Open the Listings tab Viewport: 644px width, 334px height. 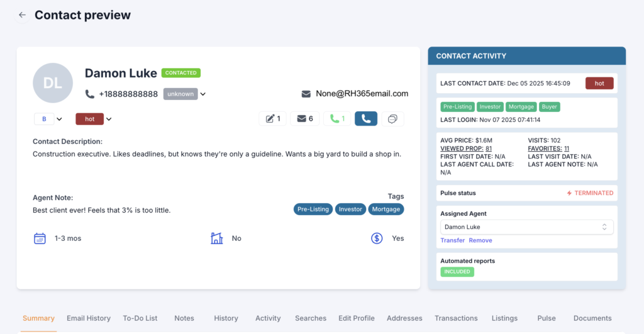[x=504, y=318]
